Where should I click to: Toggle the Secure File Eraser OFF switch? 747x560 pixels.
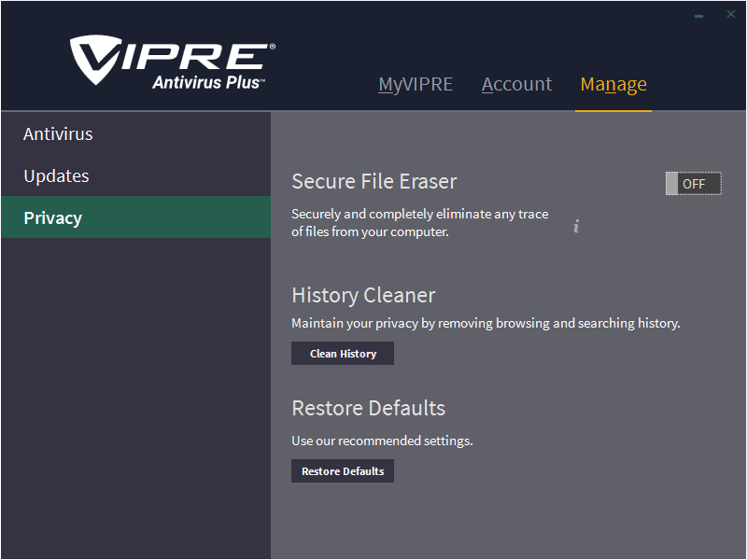(x=694, y=184)
